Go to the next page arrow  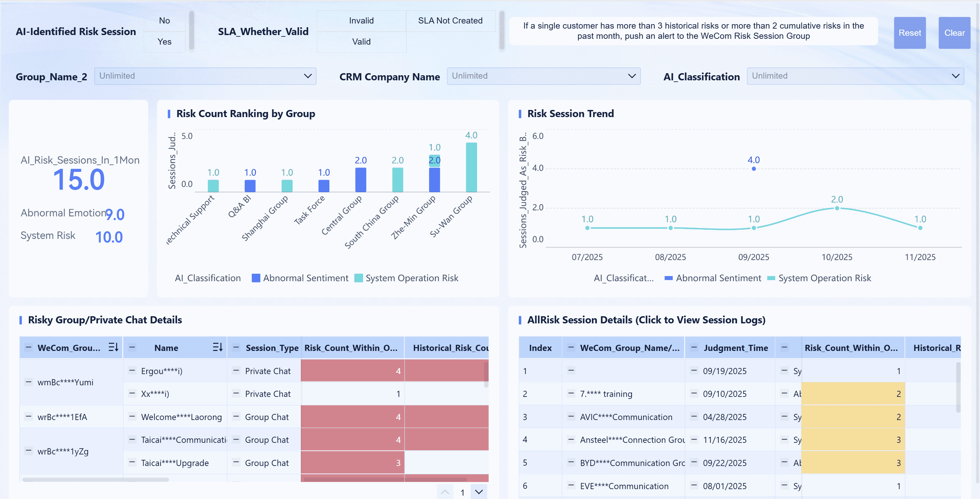[478, 492]
